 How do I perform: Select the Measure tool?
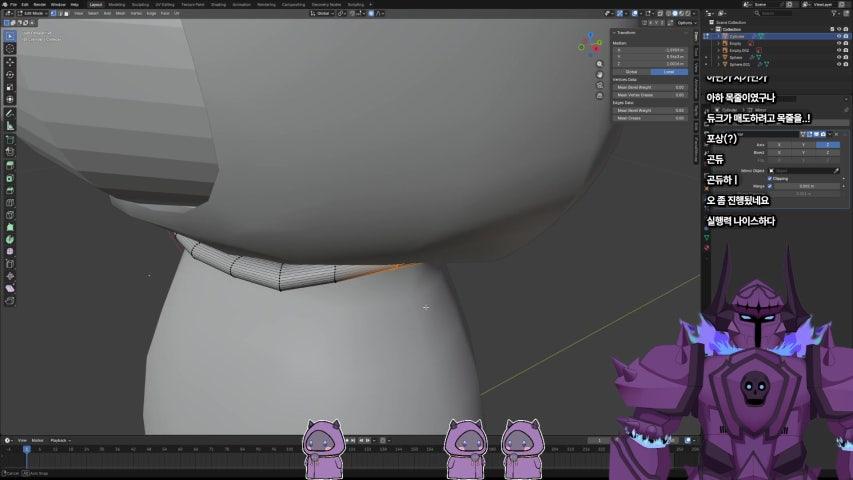(10, 126)
